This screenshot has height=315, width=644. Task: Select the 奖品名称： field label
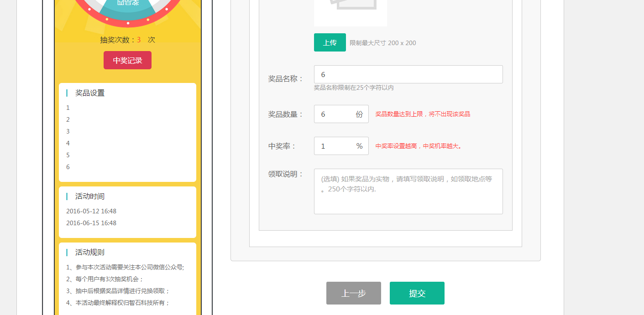(286, 79)
